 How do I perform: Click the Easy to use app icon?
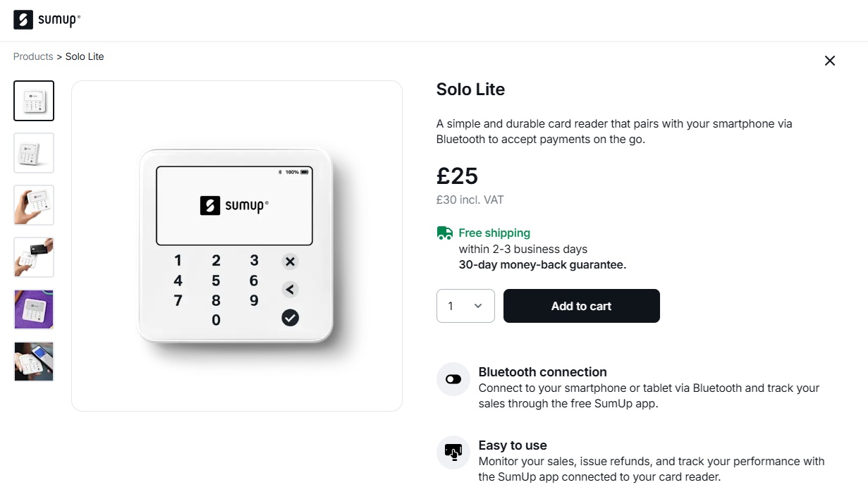(453, 452)
